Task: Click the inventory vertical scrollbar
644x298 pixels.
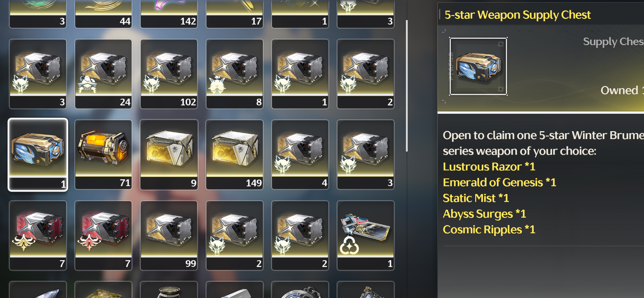Action: tap(407, 86)
